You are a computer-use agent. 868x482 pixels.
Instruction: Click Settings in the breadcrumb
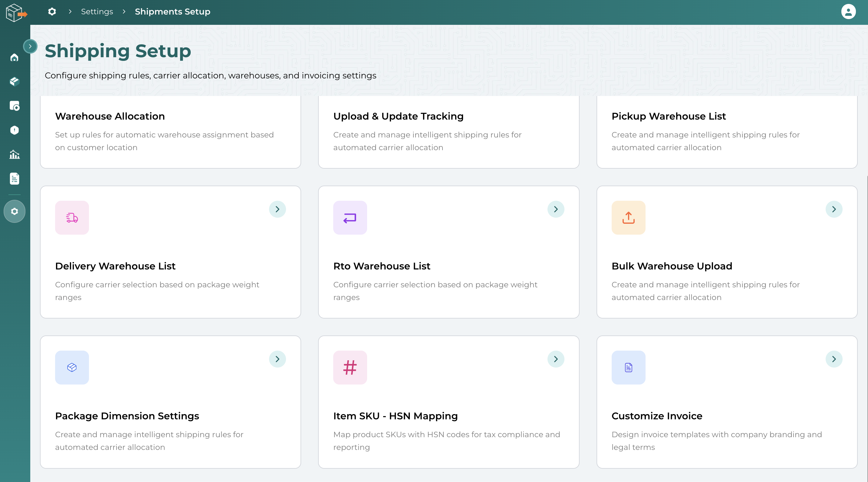click(97, 12)
